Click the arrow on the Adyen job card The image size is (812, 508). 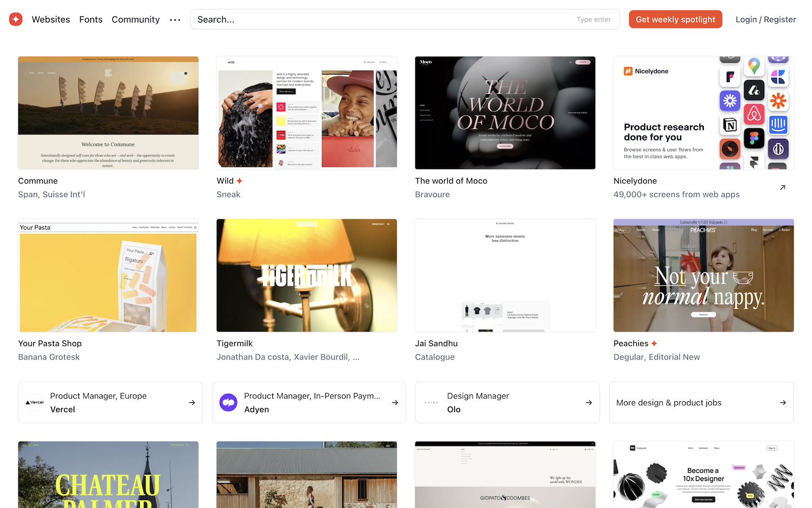click(395, 402)
